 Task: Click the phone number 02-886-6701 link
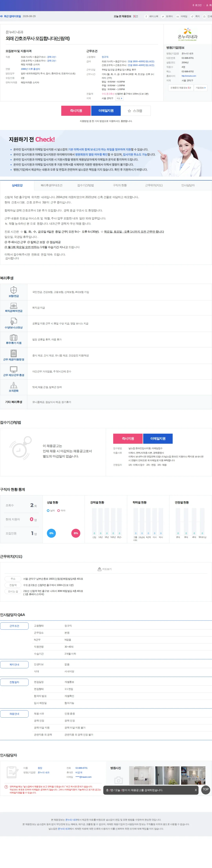pos(81,768)
